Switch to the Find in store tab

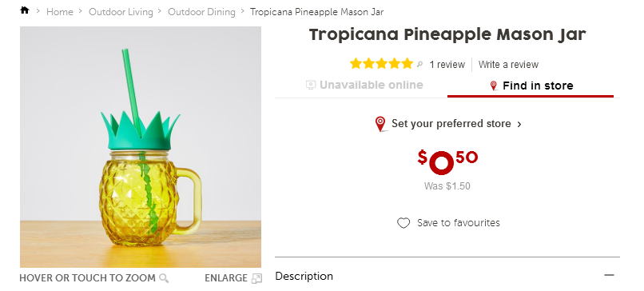coord(531,86)
